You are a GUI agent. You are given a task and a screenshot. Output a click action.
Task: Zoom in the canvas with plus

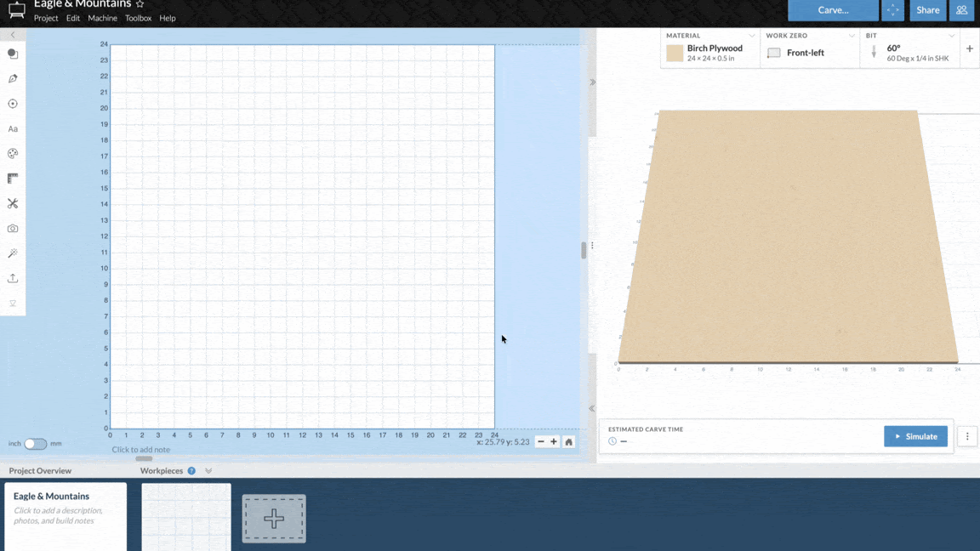pyautogui.click(x=554, y=441)
